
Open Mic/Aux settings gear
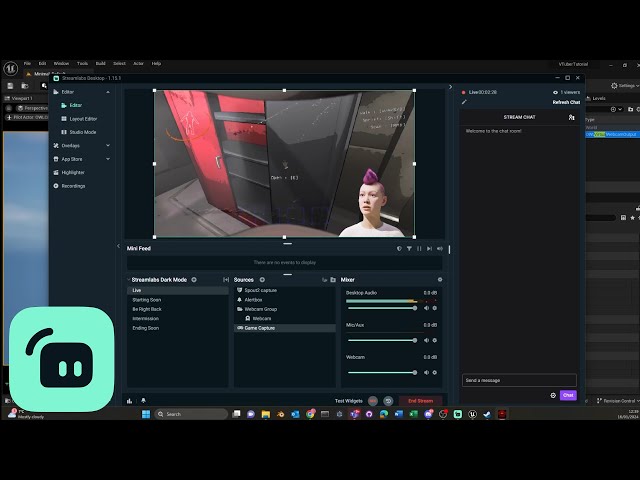click(435, 340)
